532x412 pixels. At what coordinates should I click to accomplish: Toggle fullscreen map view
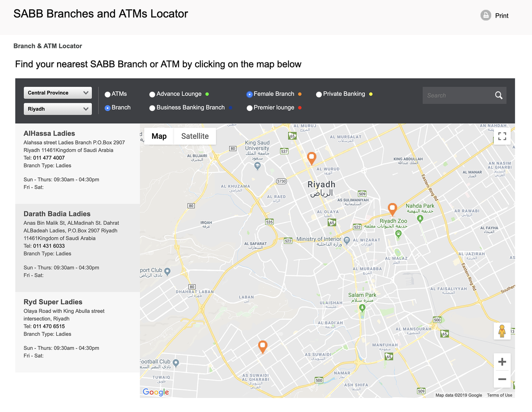(502, 136)
